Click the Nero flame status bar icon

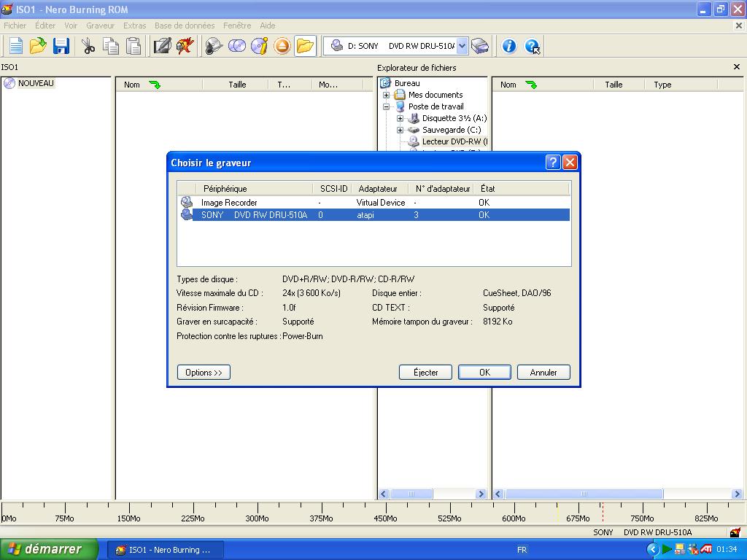coord(735,532)
